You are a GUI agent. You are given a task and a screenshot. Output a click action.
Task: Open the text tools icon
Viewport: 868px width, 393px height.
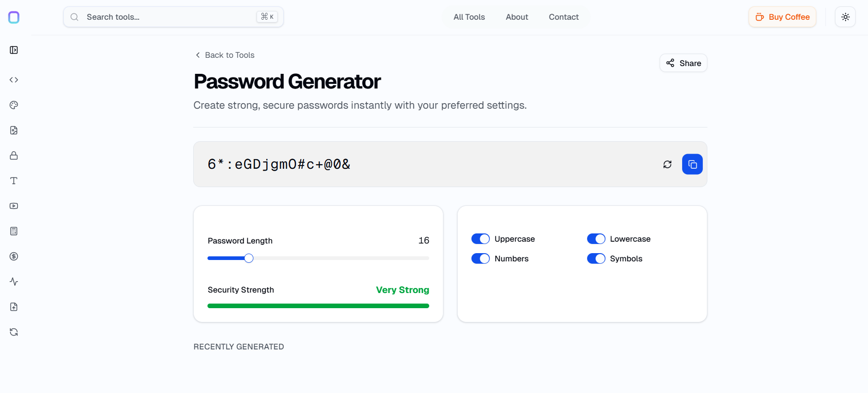point(14,181)
